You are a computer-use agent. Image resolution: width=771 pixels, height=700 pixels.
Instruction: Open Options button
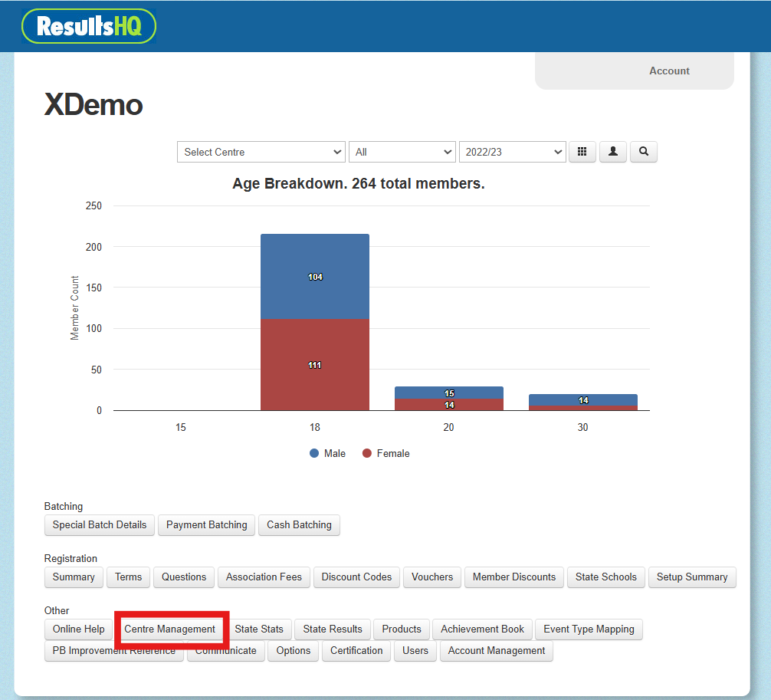(x=294, y=651)
